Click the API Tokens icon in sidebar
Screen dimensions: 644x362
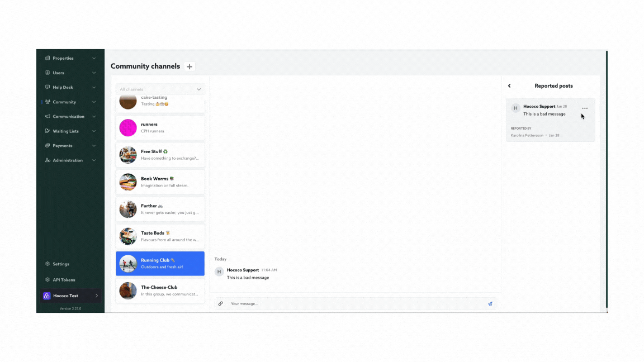tap(48, 280)
